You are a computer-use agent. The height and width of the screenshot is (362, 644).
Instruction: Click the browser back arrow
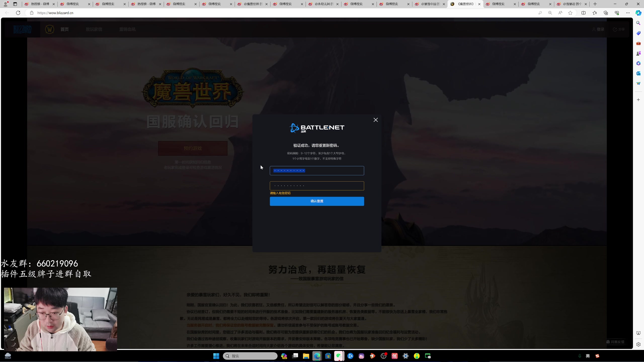7,13
